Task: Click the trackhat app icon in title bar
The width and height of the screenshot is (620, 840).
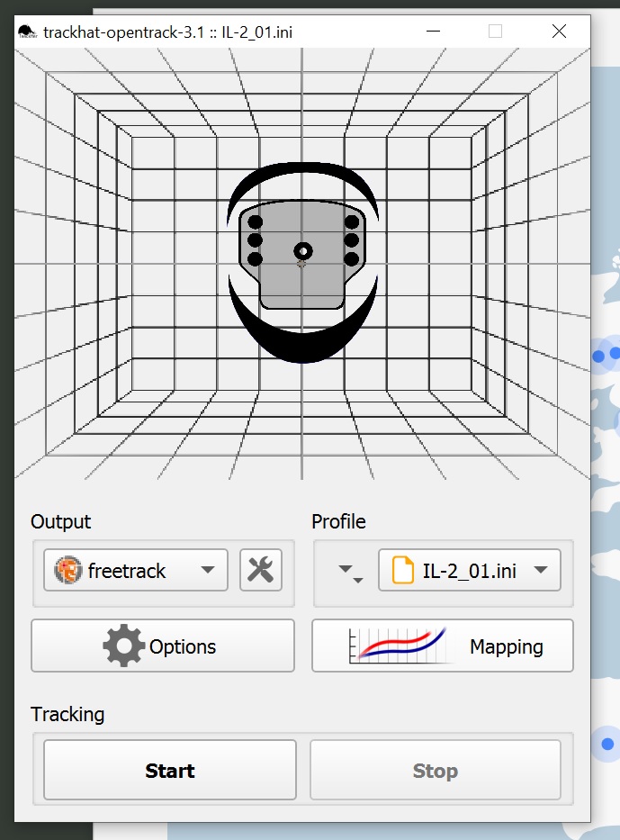Action: point(27,32)
